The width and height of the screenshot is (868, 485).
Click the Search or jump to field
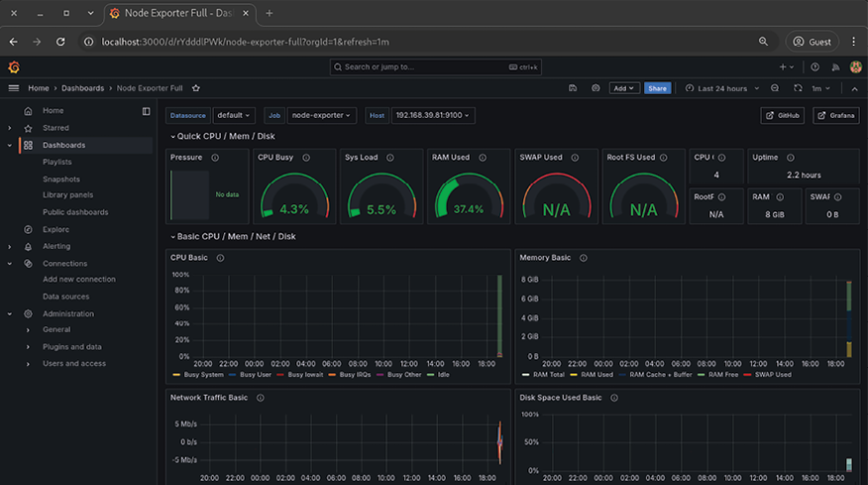(x=436, y=66)
